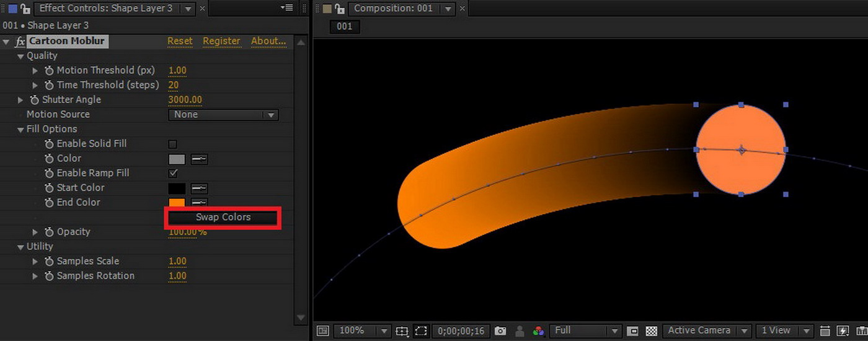Click the Color property stopwatch icon
This screenshot has height=341, width=868.
click(x=50, y=159)
